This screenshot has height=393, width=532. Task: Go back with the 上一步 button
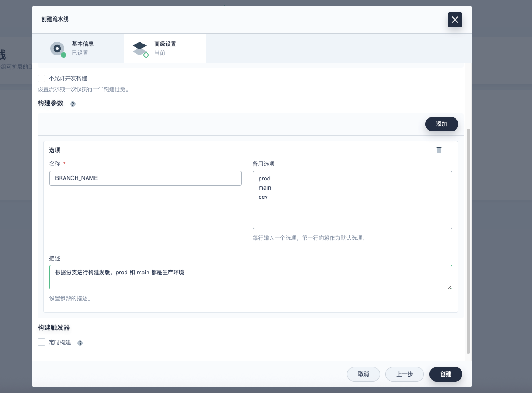point(404,374)
